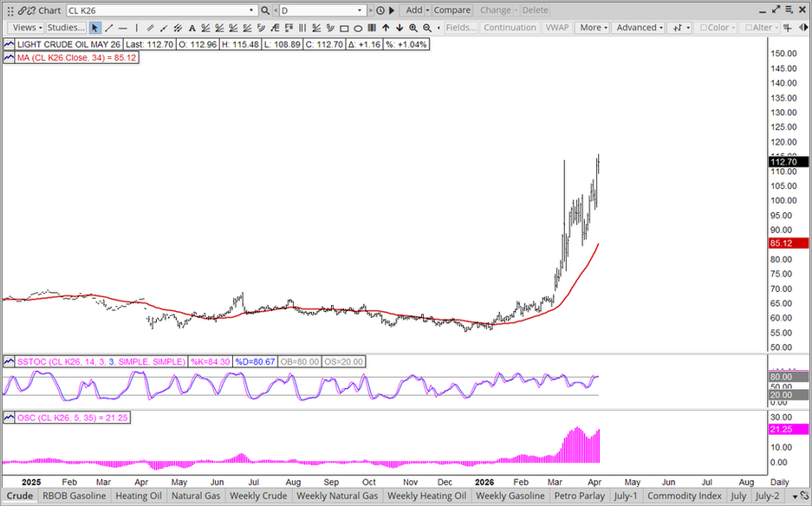
Task: Click the Compare button
Action: click(452, 10)
